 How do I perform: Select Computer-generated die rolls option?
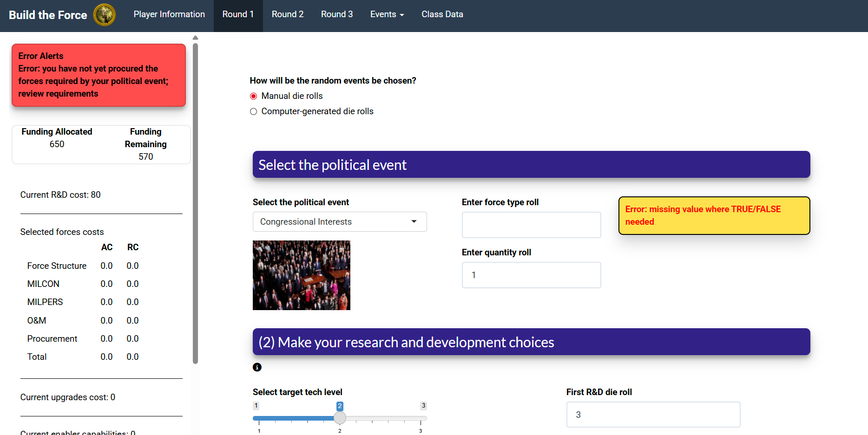[x=253, y=111]
